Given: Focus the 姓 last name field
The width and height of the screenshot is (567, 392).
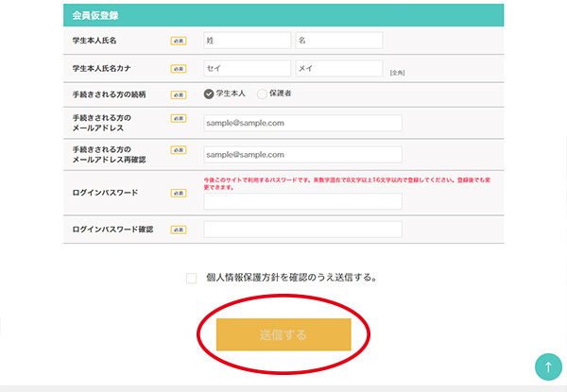Looking at the screenshot, I should coord(247,41).
